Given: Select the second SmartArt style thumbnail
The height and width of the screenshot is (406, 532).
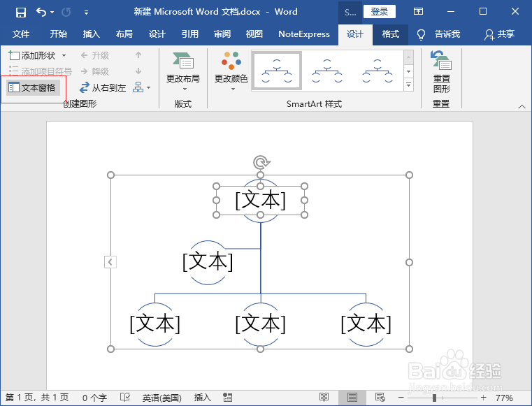Looking at the screenshot, I should (327, 71).
